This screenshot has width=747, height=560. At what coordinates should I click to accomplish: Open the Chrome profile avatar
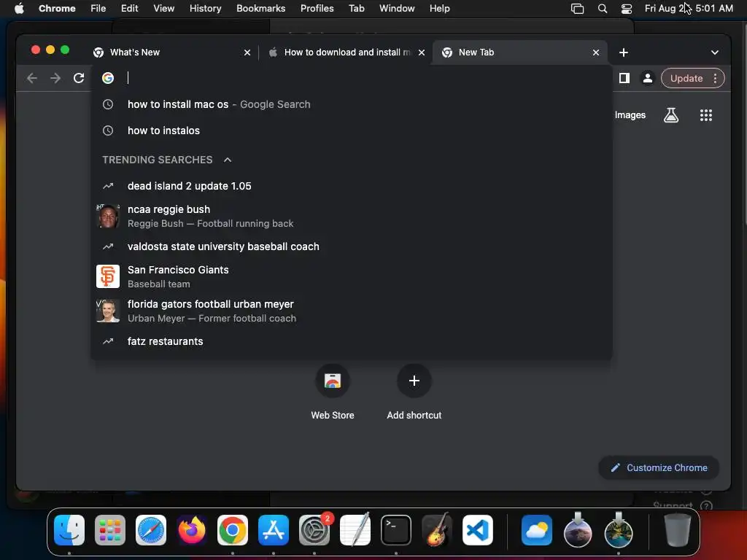648,78
